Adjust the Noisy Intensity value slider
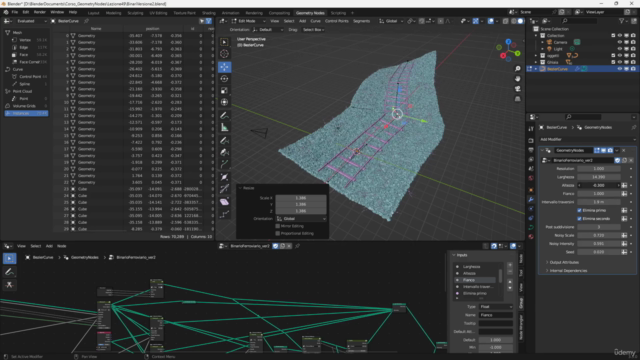This screenshot has height=360, width=640. [x=599, y=244]
